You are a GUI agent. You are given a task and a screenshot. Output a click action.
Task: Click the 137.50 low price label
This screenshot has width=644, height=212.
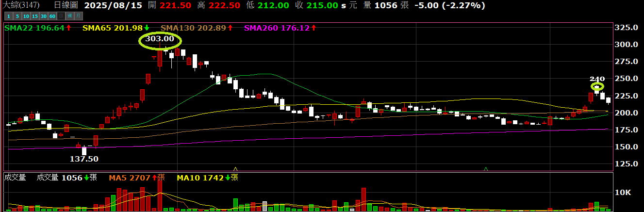point(84,159)
